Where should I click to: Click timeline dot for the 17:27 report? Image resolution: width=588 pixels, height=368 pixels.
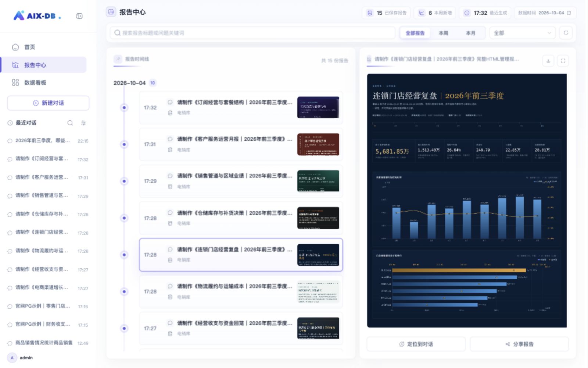click(124, 328)
